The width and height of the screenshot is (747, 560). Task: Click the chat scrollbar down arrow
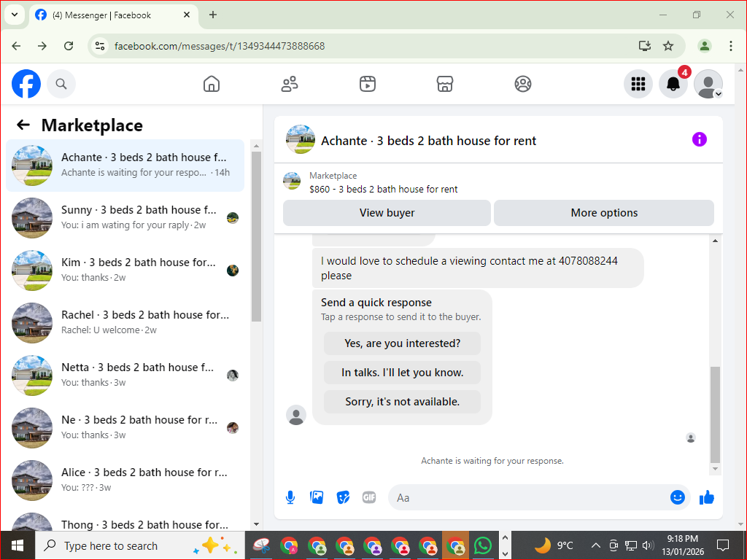715,469
